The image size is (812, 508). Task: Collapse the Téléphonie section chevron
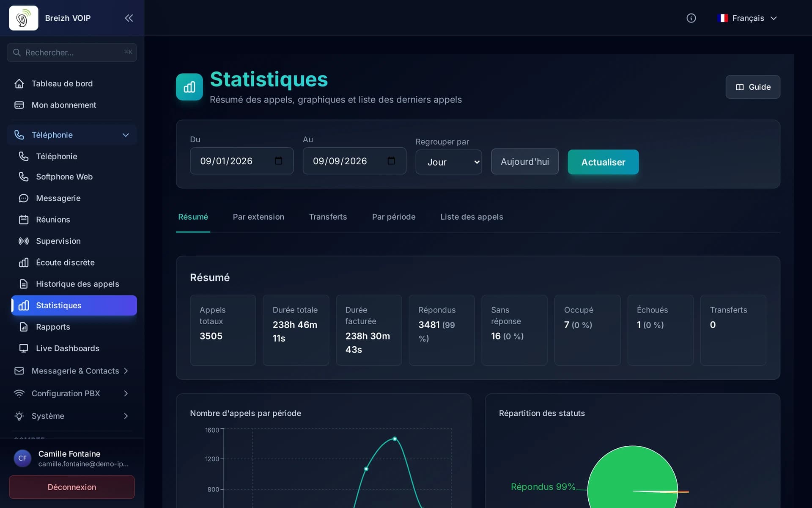(x=126, y=135)
